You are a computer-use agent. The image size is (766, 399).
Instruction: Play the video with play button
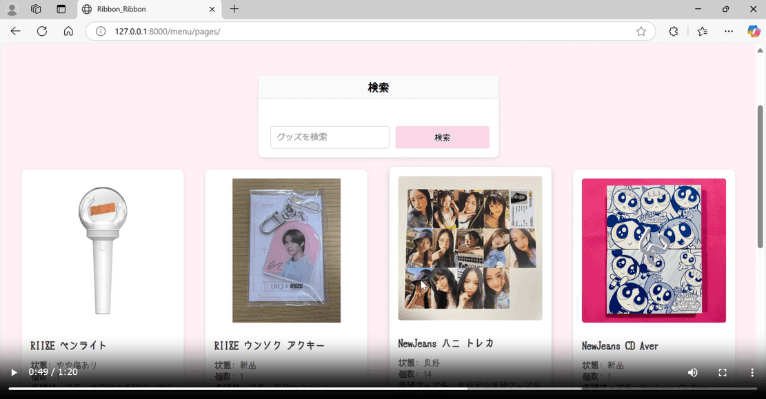14,373
